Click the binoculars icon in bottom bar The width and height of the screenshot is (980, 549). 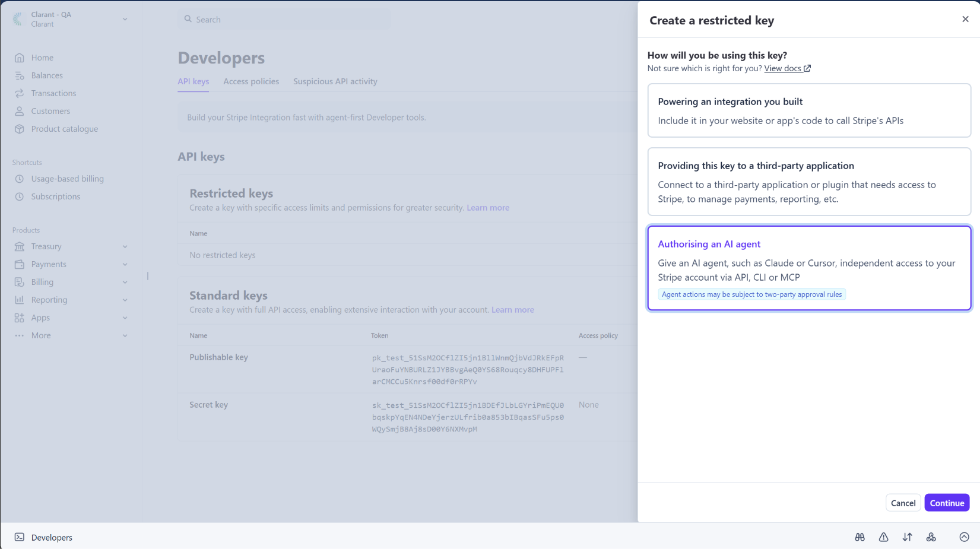coord(860,537)
